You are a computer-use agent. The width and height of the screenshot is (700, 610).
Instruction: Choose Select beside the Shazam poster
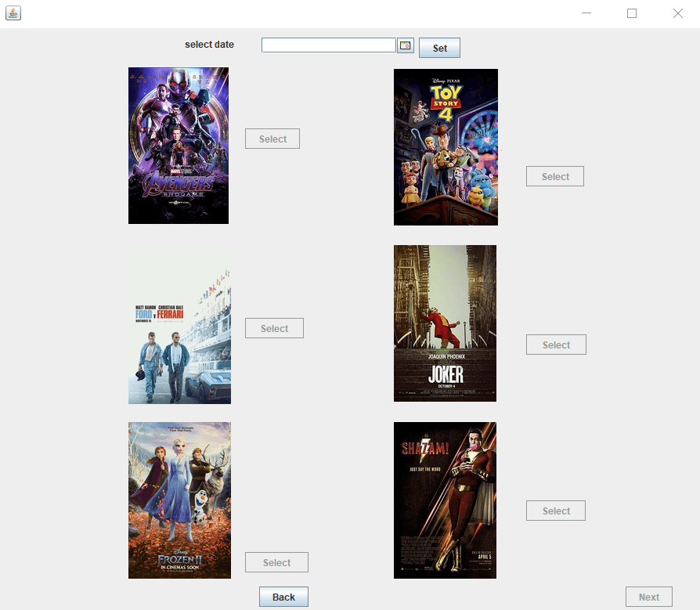(556, 511)
